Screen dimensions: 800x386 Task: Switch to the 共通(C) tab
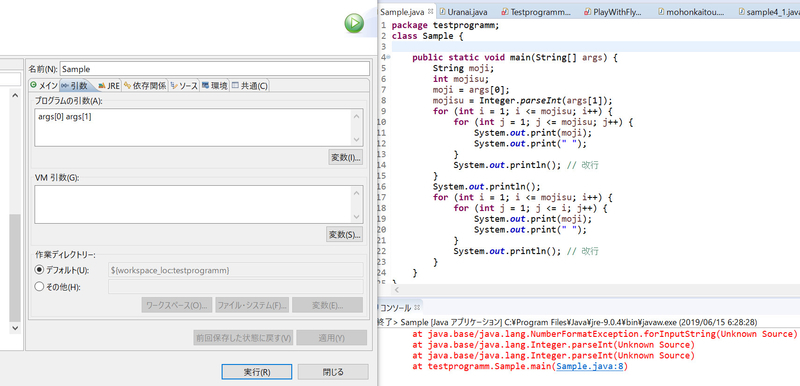pos(249,86)
